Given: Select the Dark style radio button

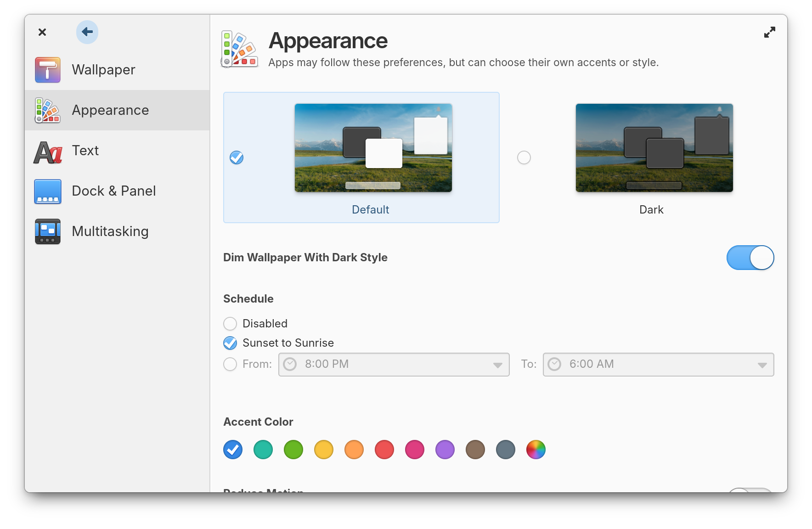Looking at the screenshot, I should pos(524,158).
